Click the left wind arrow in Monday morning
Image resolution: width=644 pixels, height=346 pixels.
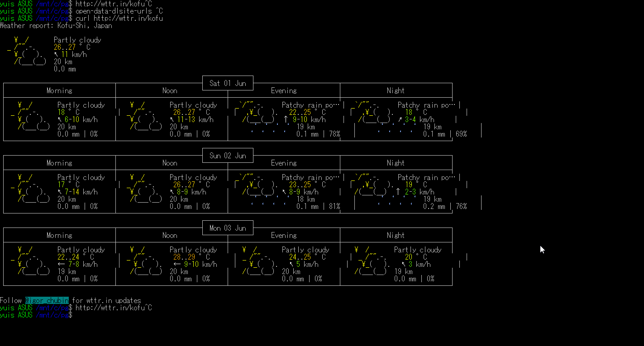62,265
